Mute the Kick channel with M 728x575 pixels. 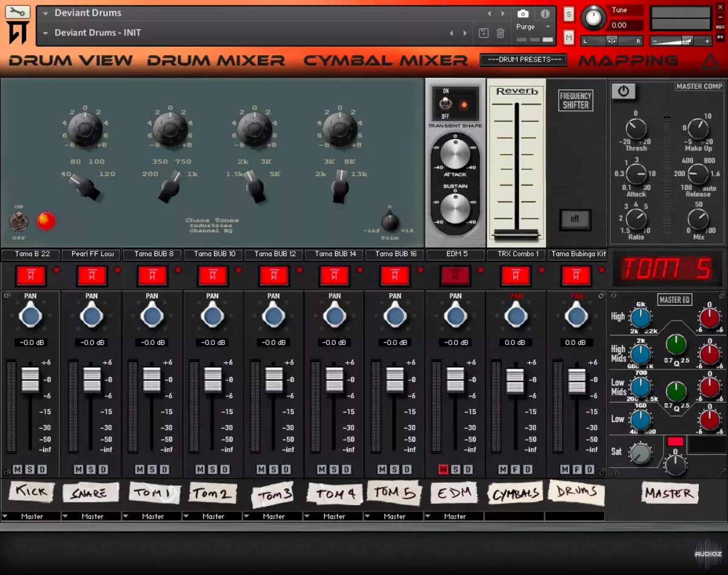[18, 469]
